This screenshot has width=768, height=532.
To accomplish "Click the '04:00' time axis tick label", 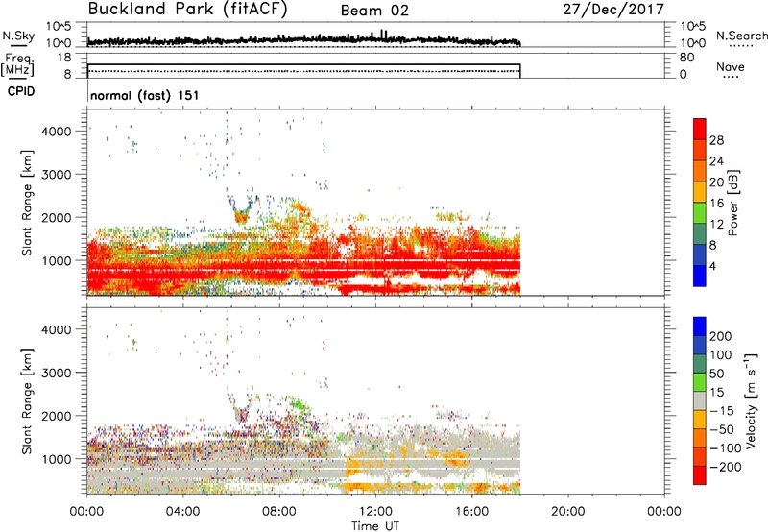I will pyautogui.click(x=183, y=512).
